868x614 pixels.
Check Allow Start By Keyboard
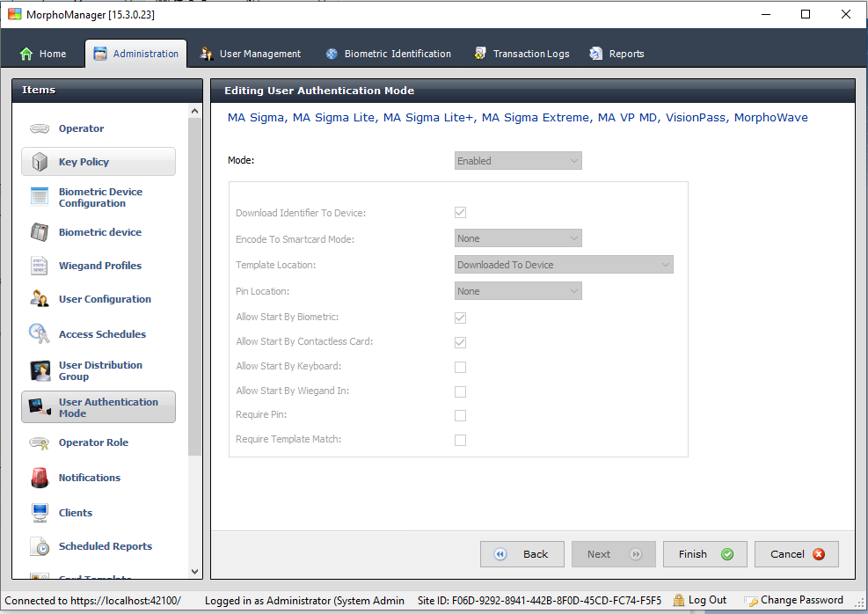coord(460,367)
